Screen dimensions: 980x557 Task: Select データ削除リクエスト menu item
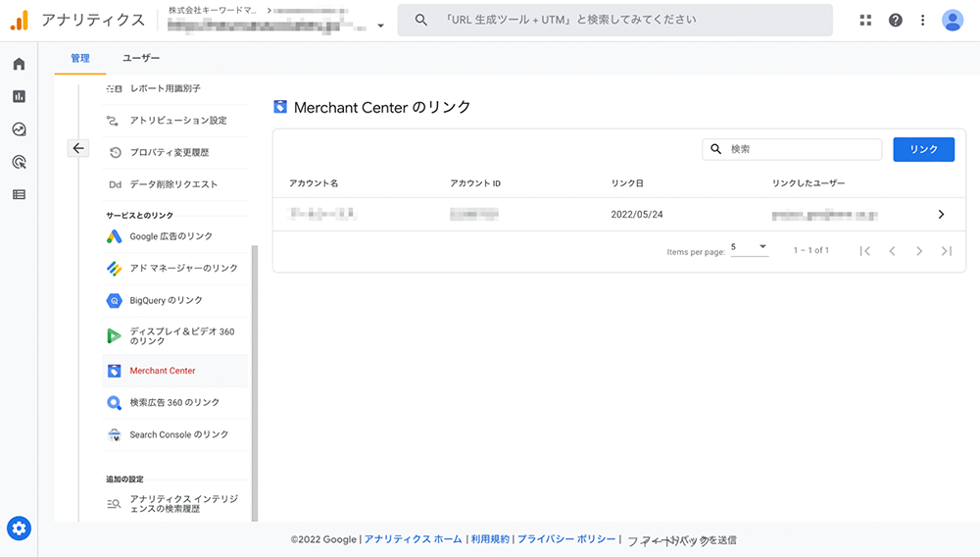[x=175, y=184]
